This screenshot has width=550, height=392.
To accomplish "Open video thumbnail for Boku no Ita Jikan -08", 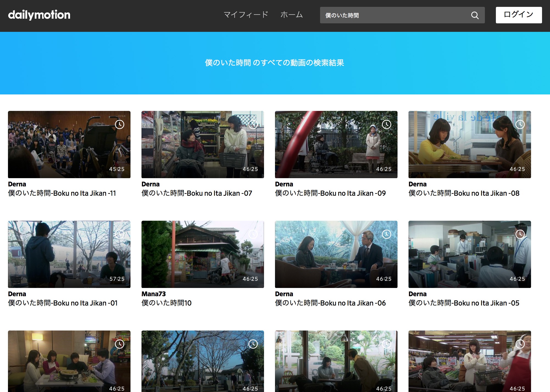I will click(470, 145).
